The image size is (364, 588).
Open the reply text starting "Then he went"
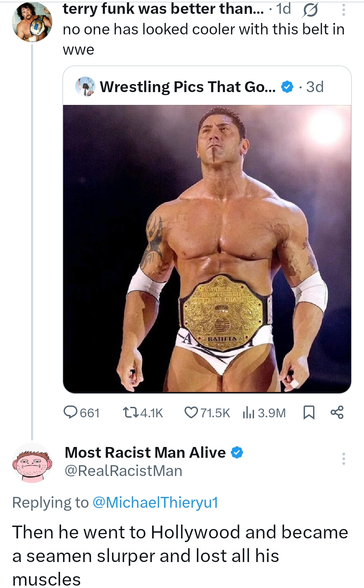180,555
